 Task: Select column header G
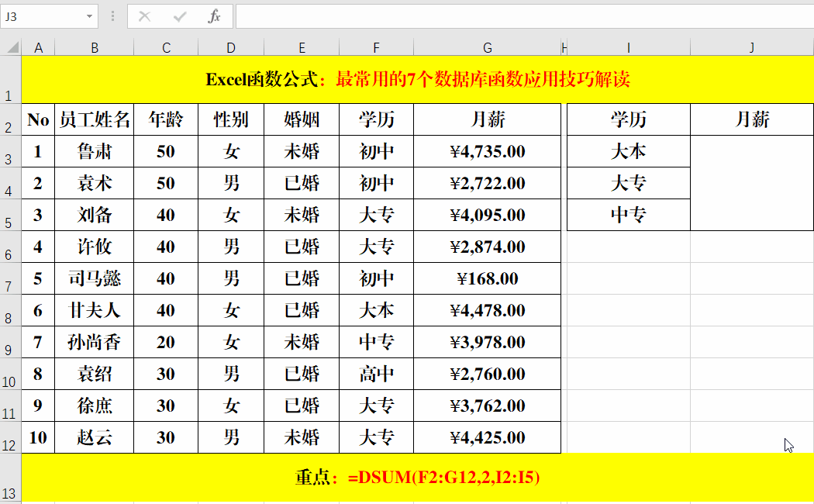click(487, 47)
